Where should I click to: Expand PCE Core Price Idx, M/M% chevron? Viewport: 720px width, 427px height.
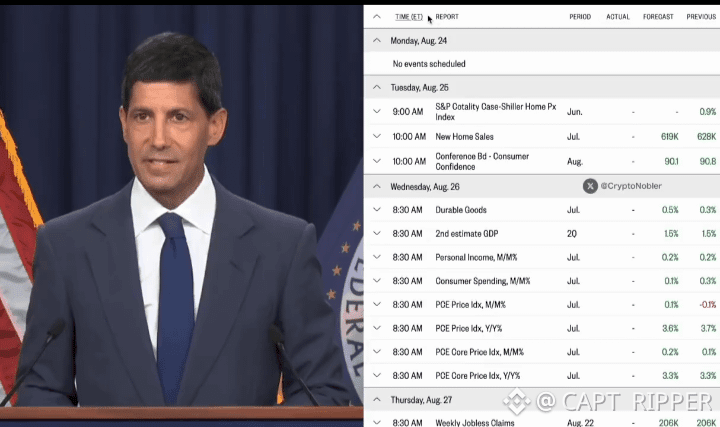click(x=377, y=352)
